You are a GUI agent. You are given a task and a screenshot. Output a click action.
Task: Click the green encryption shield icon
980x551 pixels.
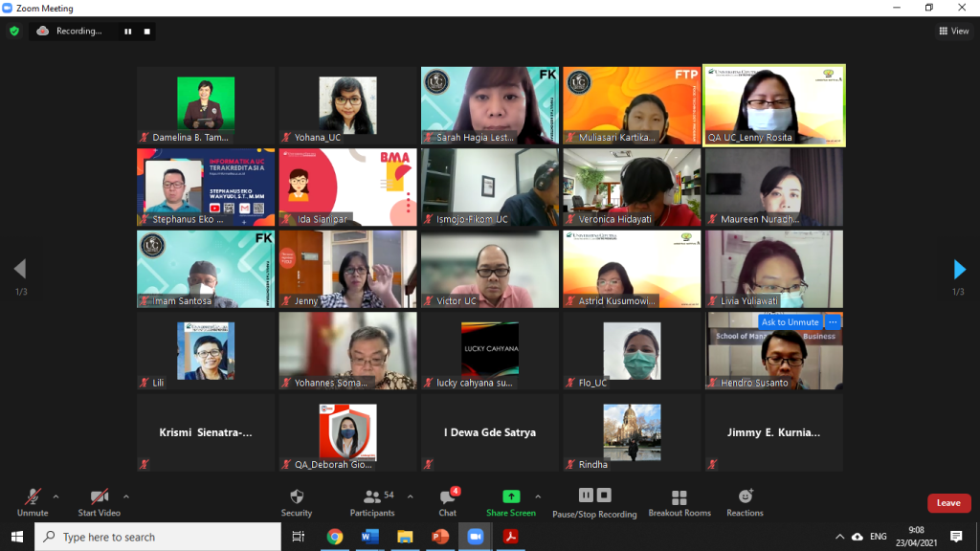point(14,31)
